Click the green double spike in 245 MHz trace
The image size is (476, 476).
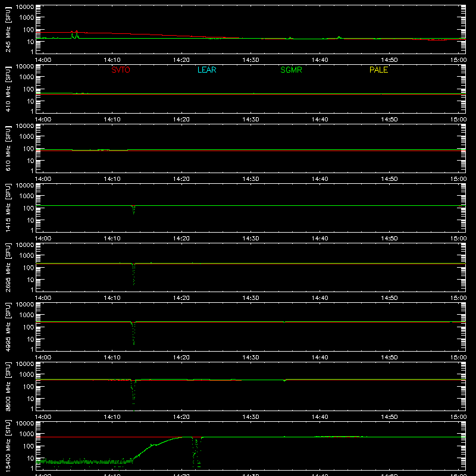click(x=74, y=35)
